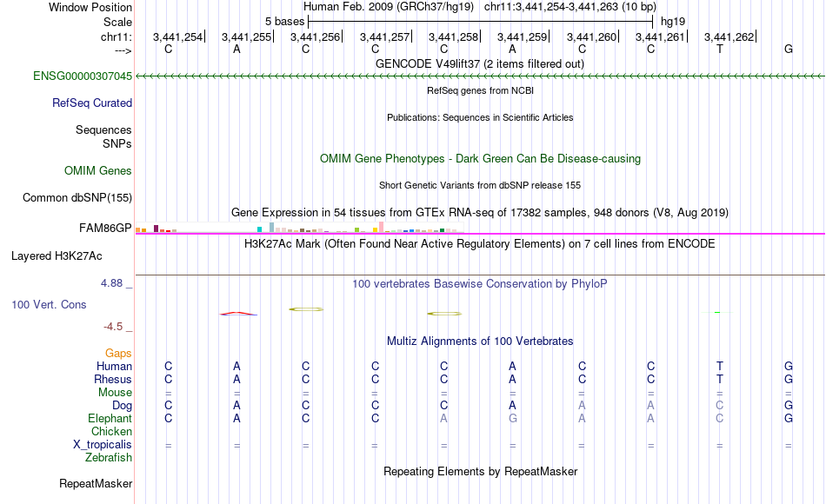Click Human row base T in alignment
The height and width of the screenshot is (504, 826).
[x=720, y=367]
